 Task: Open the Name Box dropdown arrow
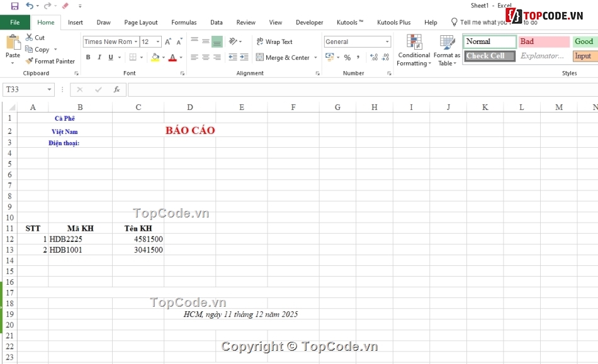50,90
